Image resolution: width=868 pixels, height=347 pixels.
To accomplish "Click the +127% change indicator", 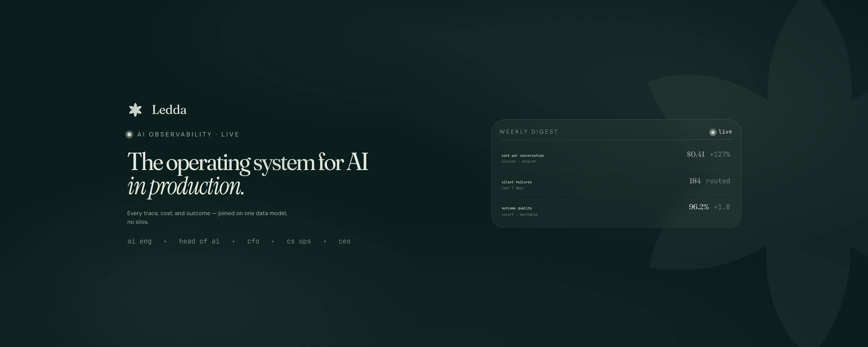I will (x=720, y=154).
